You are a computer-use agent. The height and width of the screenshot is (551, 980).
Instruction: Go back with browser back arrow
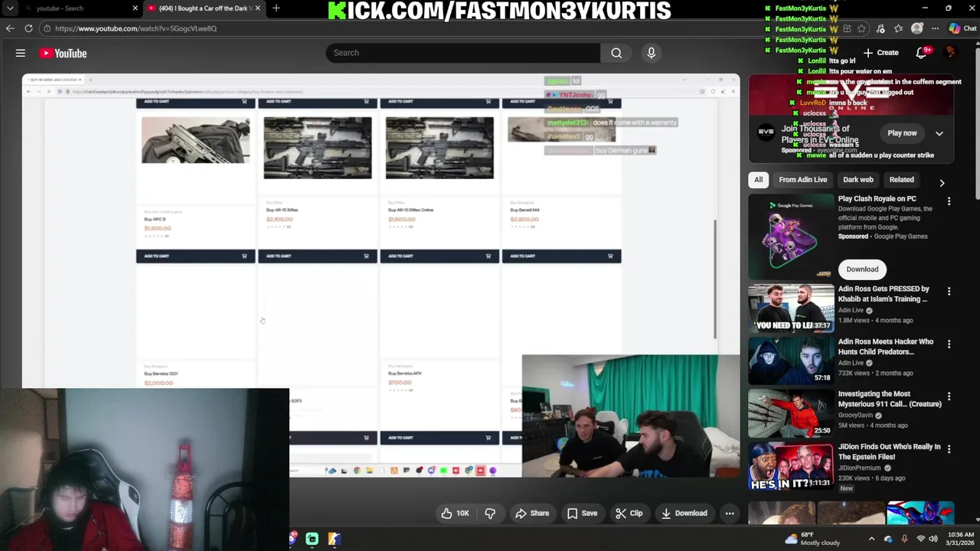click(x=10, y=28)
